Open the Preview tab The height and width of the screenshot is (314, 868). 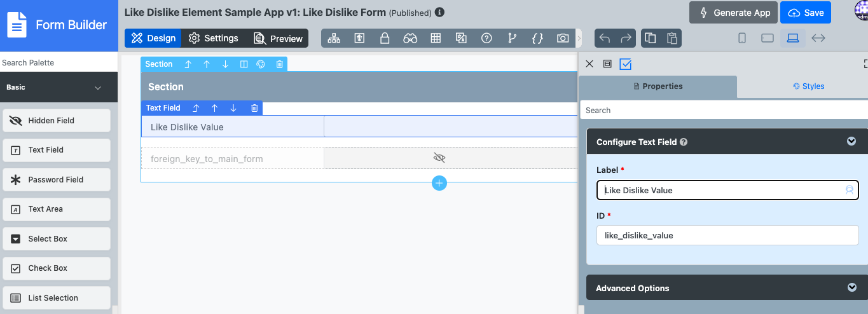pyautogui.click(x=278, y=38)
